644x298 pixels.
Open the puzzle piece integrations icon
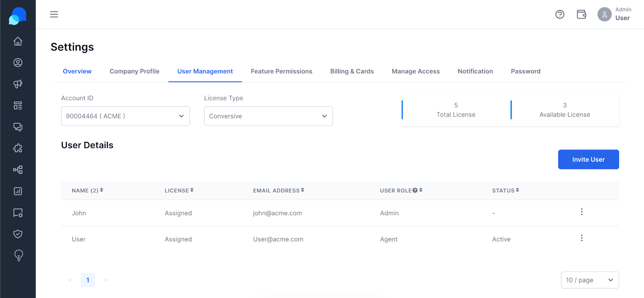(18, 148)
